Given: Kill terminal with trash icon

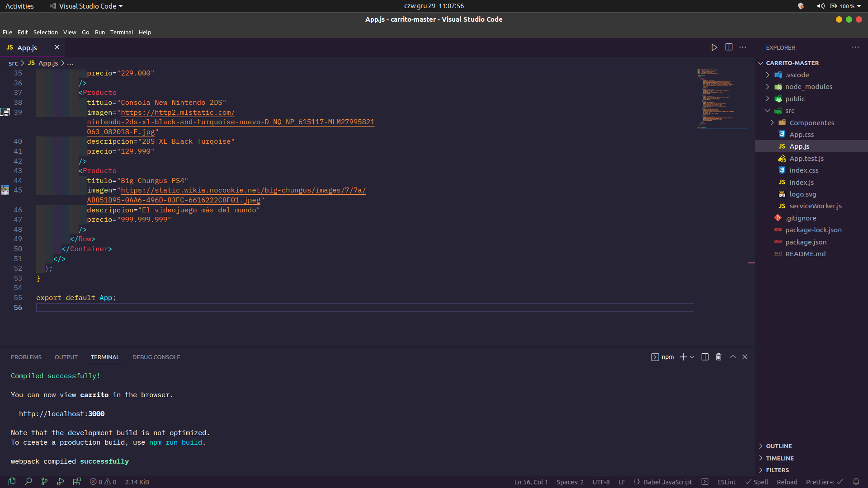Looking at the screenshot, I should point(719,357).
